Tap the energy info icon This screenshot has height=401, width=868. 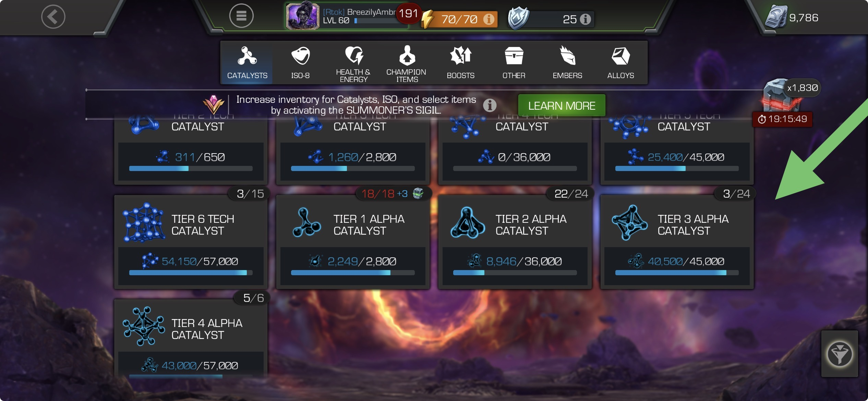(489, 19)
